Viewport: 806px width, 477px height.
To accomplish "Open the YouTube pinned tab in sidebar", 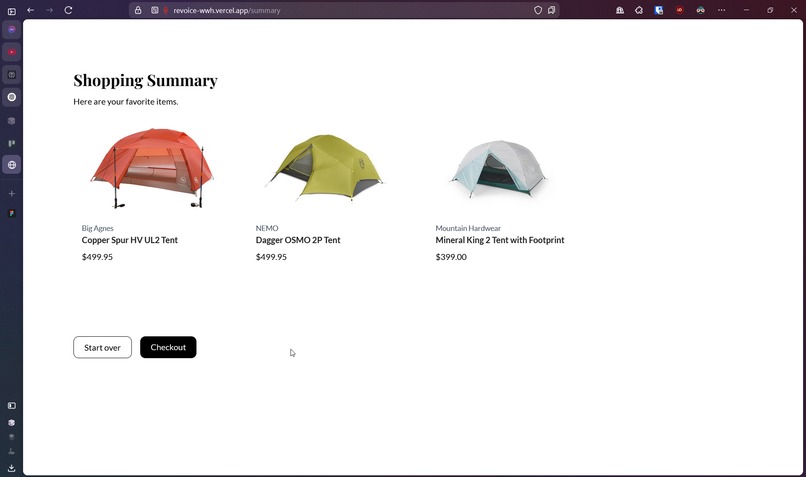I will (12, 52).
